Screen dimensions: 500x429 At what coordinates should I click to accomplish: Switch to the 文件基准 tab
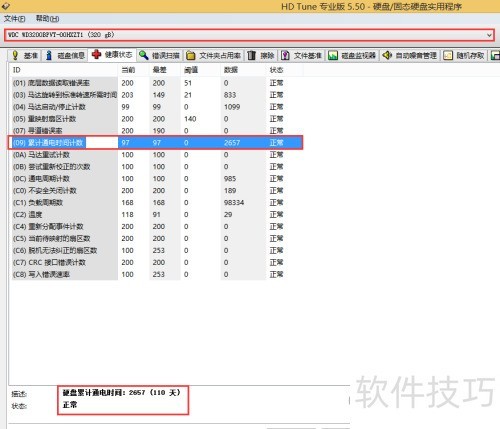(302, 55)
